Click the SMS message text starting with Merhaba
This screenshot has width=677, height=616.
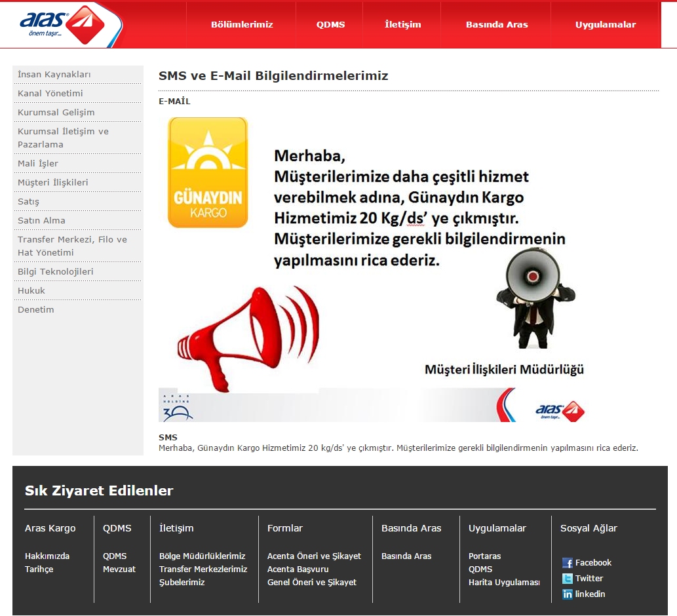pos(398,448)
